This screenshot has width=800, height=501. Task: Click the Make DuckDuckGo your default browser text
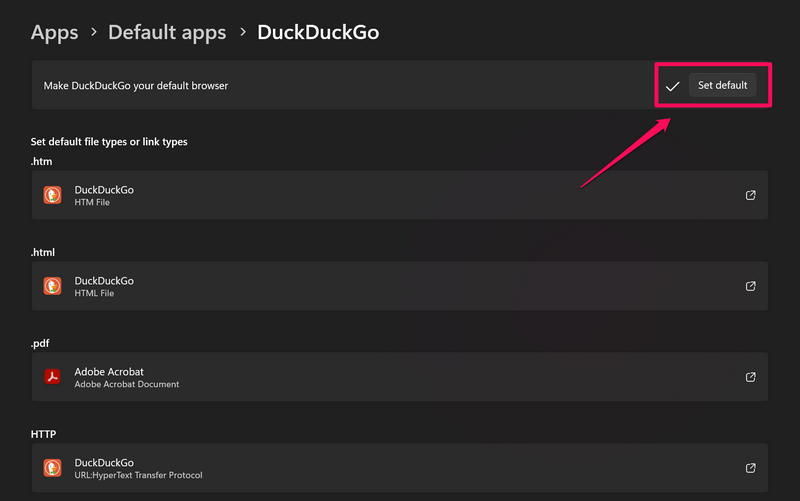pyautogui.click(x=136, y=86)
